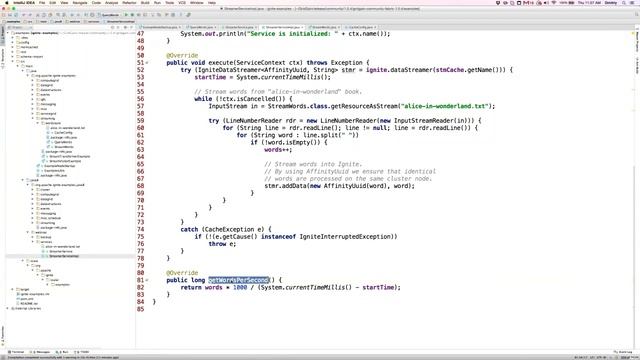
Task: Expand the External Libraries node
Action: click(8, 309)
